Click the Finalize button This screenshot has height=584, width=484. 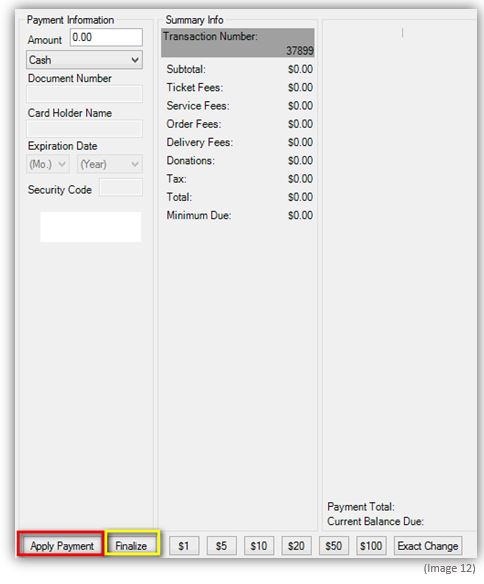pyautogui.click(x=131, y=546)
